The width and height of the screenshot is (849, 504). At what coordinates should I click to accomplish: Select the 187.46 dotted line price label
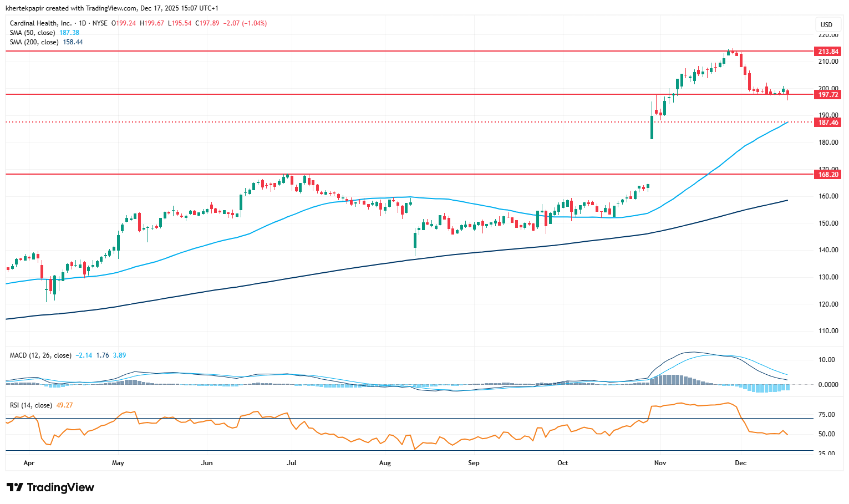[828, 122]
